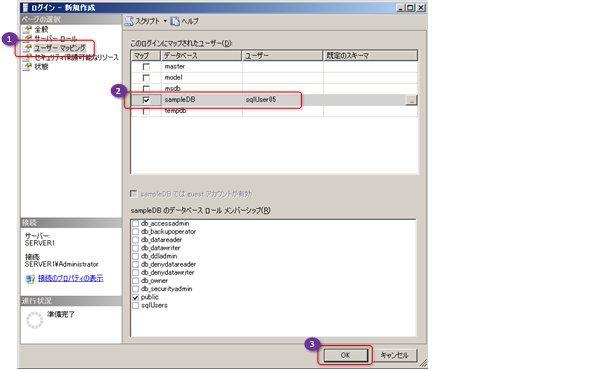Screen dimensions: 590x371
Task: Uncheck the map box for sampleDB
Action: 146,100
